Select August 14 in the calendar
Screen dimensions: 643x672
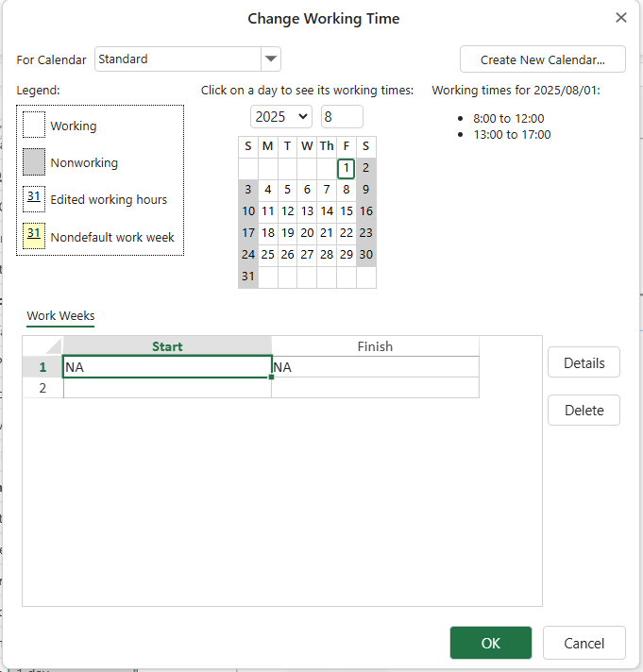coord(327,211)
